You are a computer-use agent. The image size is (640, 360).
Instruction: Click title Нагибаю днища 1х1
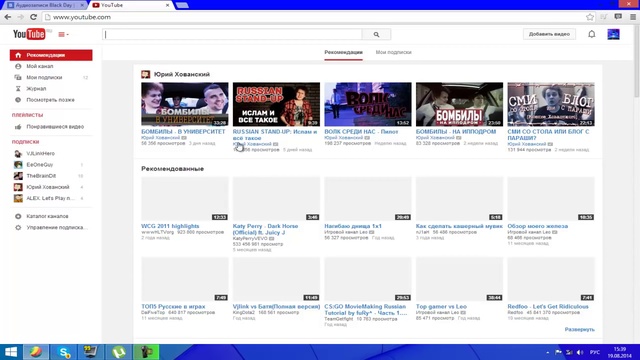click(353, 226)
